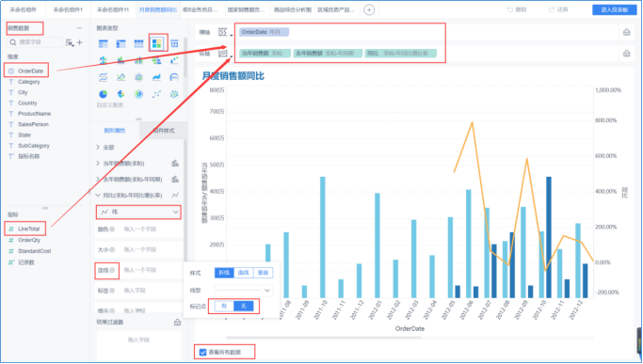Click the 还原 redo button

coord(558,9)
